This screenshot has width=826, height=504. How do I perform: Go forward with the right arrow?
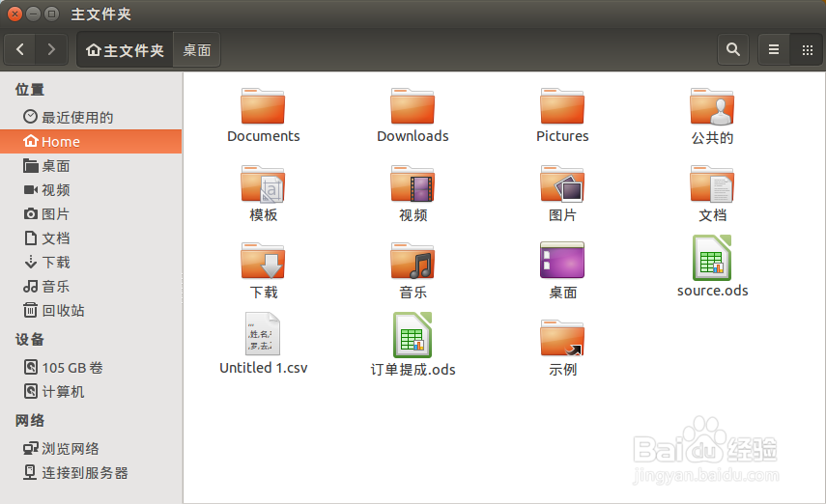coord(51,49)
